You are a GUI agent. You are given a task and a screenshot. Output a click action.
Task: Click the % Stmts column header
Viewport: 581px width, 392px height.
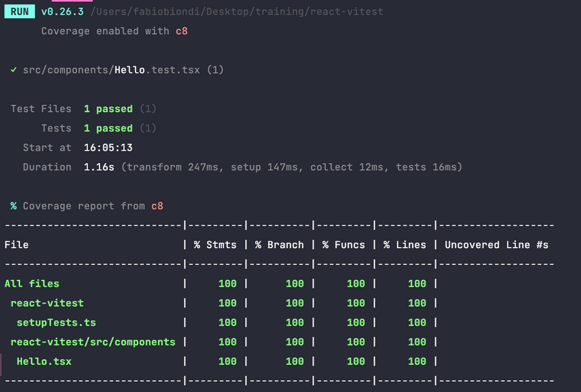coord(215,245)
